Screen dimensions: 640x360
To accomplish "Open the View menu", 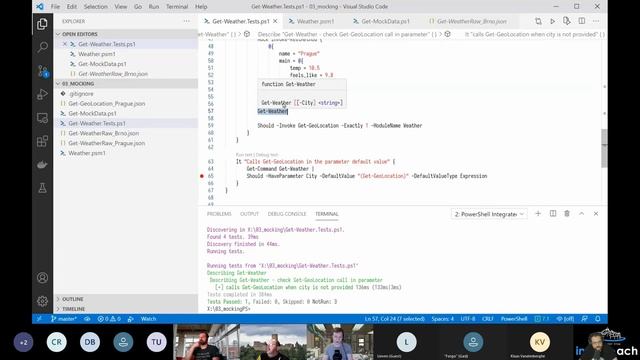I will [121, 7].
